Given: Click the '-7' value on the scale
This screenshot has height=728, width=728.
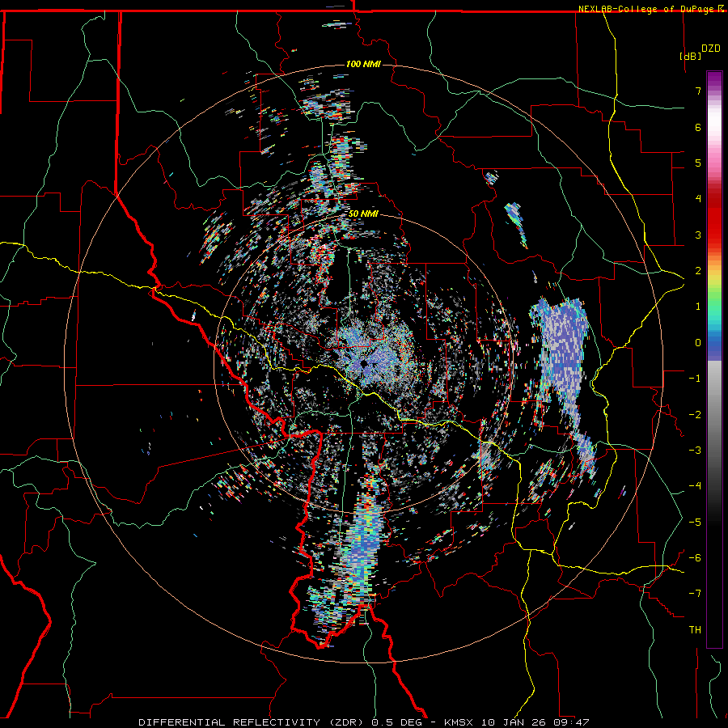Looking at the screenshot, I should 695,594.
